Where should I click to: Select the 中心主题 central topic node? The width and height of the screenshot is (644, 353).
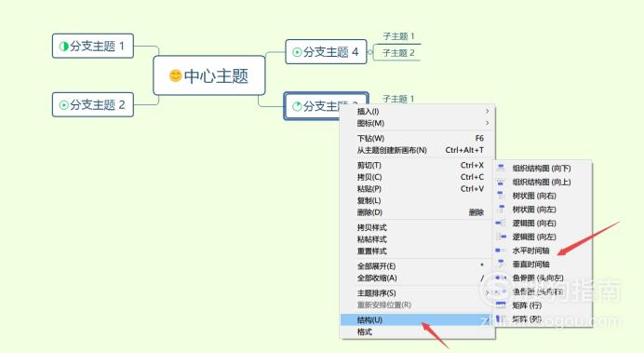pos(209,75)
